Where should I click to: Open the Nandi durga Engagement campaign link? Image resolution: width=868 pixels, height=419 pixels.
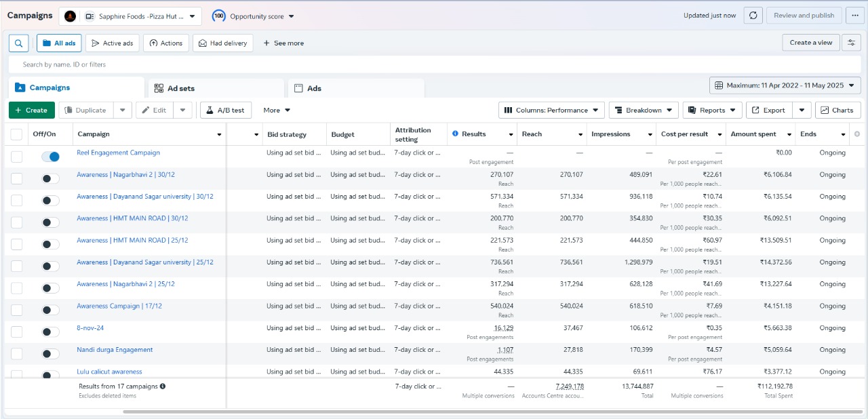coord(115,350)
